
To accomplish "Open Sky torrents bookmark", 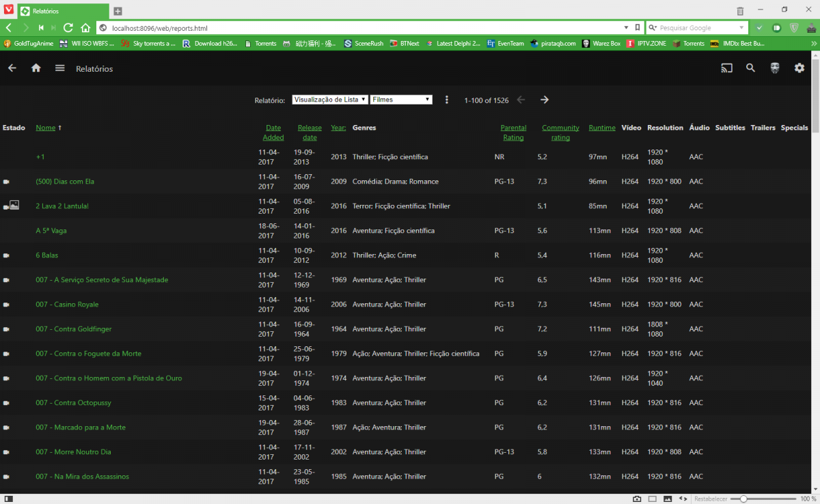I will (x=148, y=43).
